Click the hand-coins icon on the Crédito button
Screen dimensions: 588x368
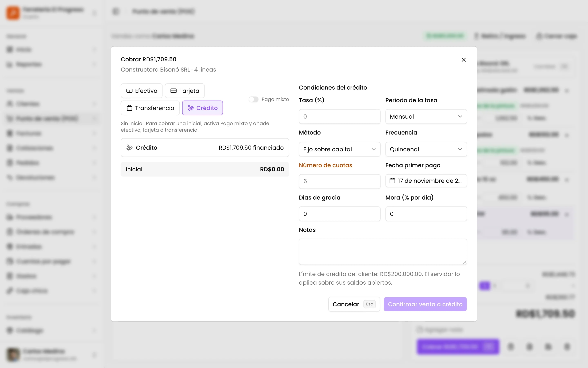(190, 108)
